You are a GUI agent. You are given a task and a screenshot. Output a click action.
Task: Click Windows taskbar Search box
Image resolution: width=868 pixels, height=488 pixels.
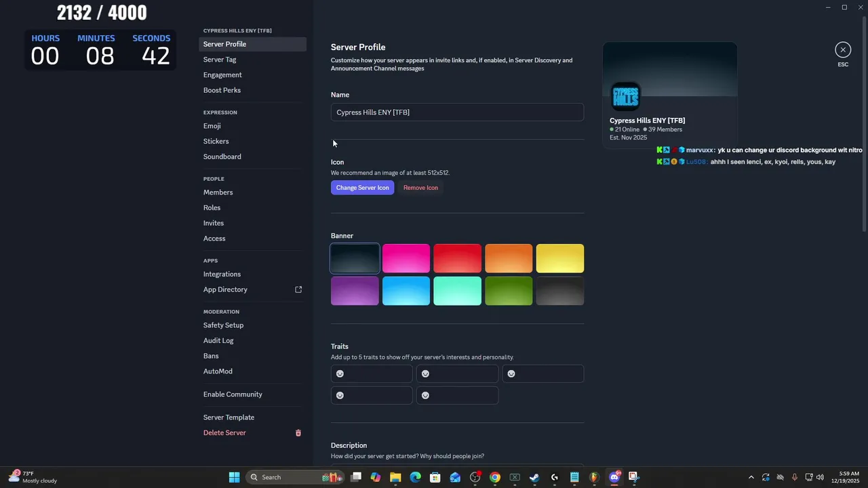[295, 477]
